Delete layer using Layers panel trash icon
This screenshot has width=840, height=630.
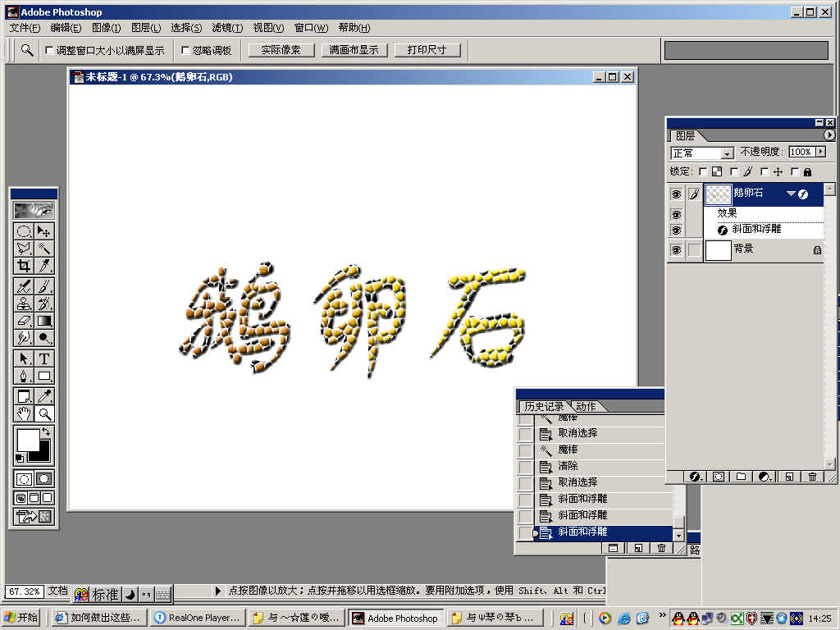tap(812, 477)
